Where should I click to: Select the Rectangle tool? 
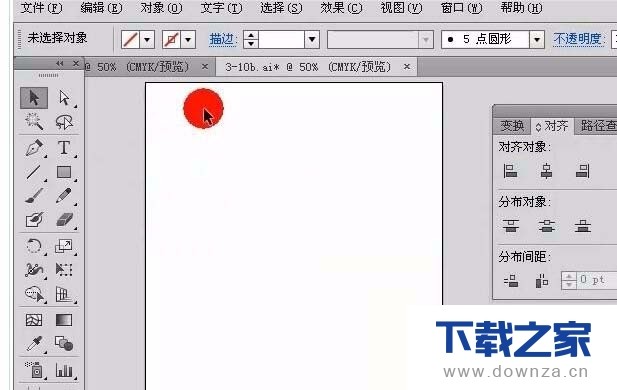(64, 172)
